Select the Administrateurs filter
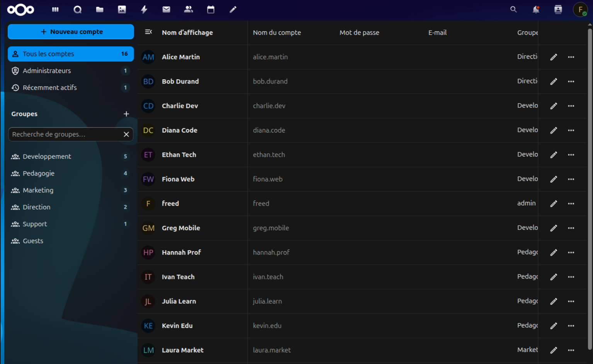This screenshot has width=593, height=364. [47, 71]
